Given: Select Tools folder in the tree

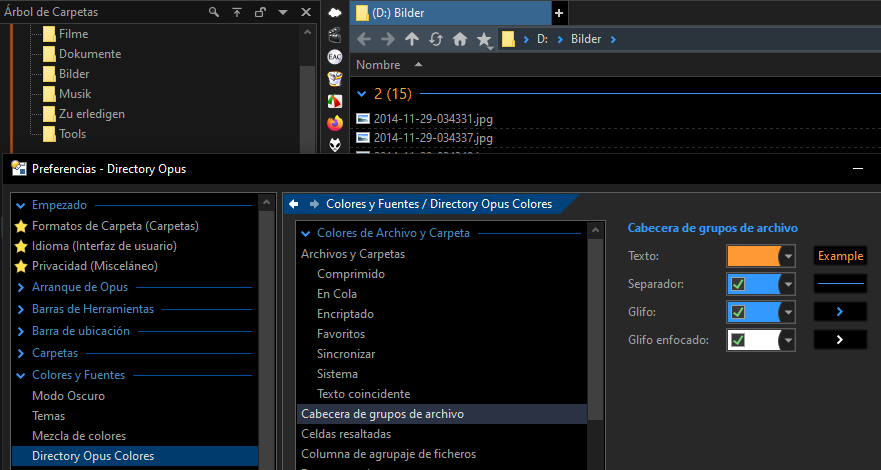Looking at the screenshot, I should [72, 134].
